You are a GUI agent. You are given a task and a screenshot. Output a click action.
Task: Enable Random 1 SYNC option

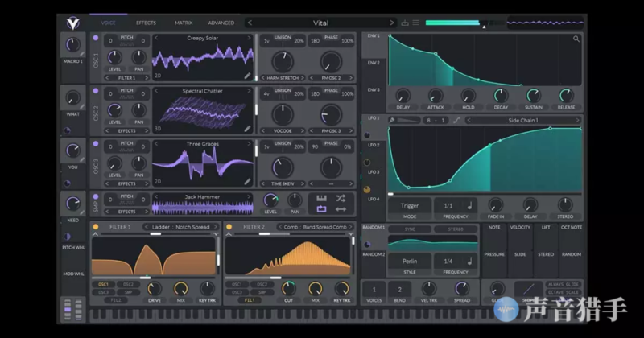pos(410,229)
